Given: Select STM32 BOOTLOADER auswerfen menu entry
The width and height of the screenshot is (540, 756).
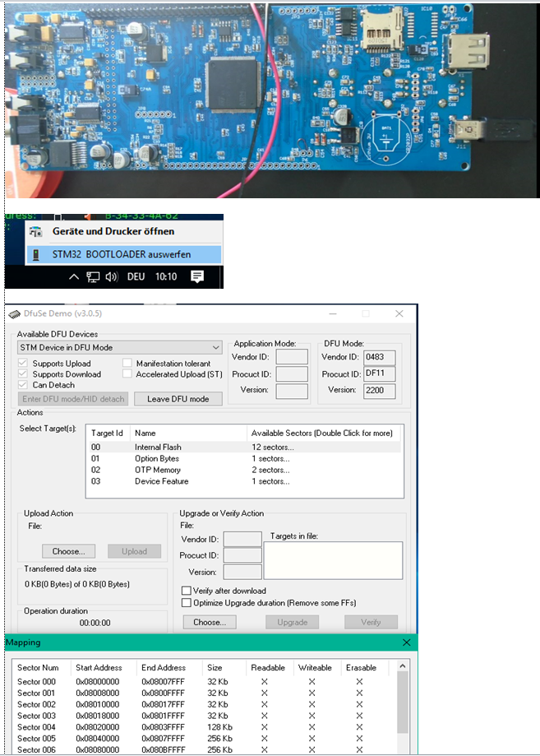Looking at the screenshot, I should pyautogui.click(x=122, y=254).
